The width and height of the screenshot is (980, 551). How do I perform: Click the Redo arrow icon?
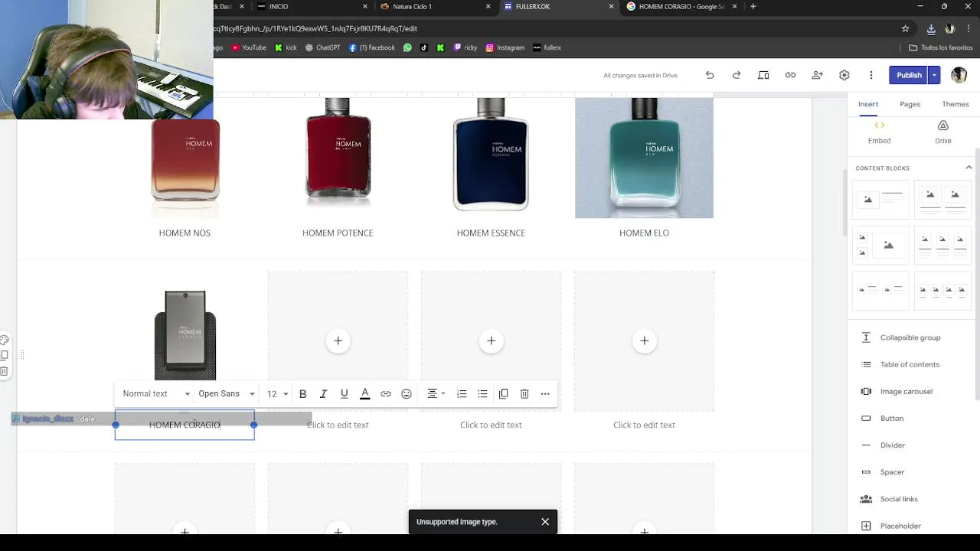737,75
